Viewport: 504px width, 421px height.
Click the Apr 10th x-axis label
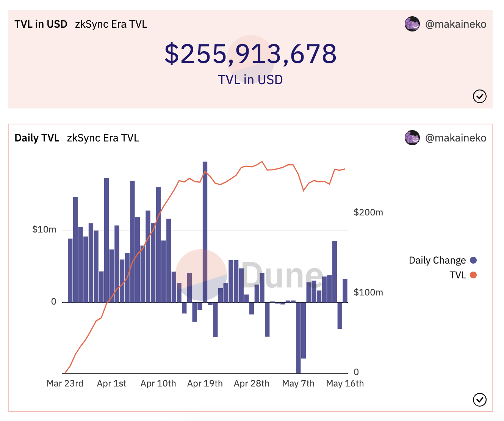pos(158,383)
